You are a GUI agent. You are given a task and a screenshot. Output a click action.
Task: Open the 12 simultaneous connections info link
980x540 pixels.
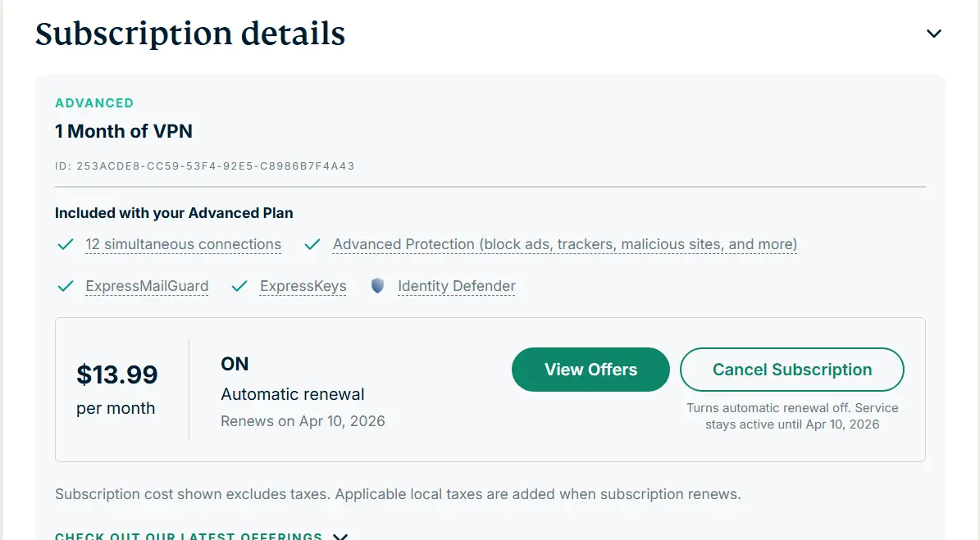(x=183, y=244)
